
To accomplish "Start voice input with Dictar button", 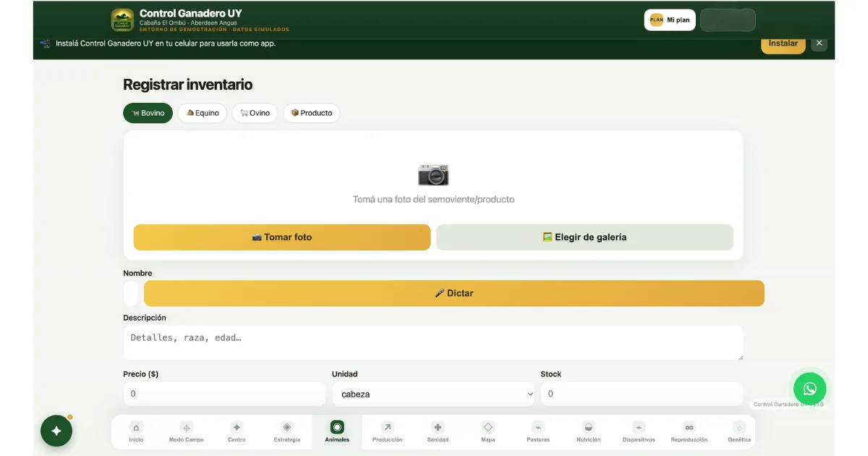I will [x=454, y=293].
